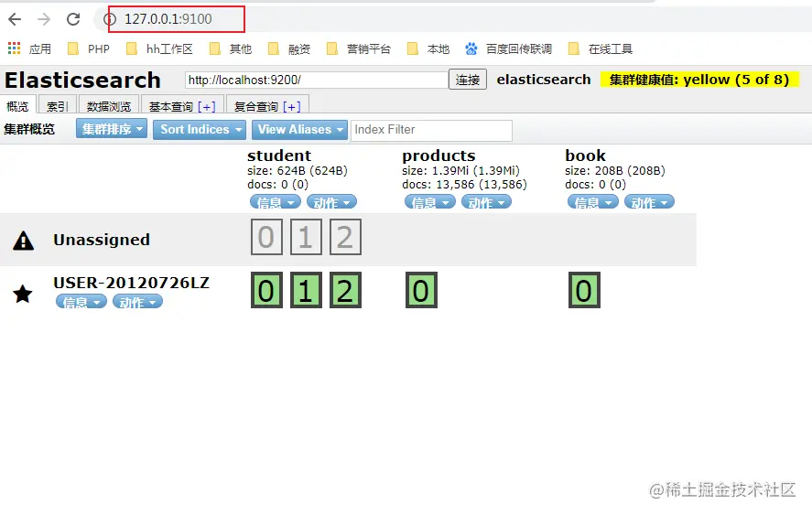
Task: Select book shard 0 on USER-20120726LZ
Action: [584, 290]
